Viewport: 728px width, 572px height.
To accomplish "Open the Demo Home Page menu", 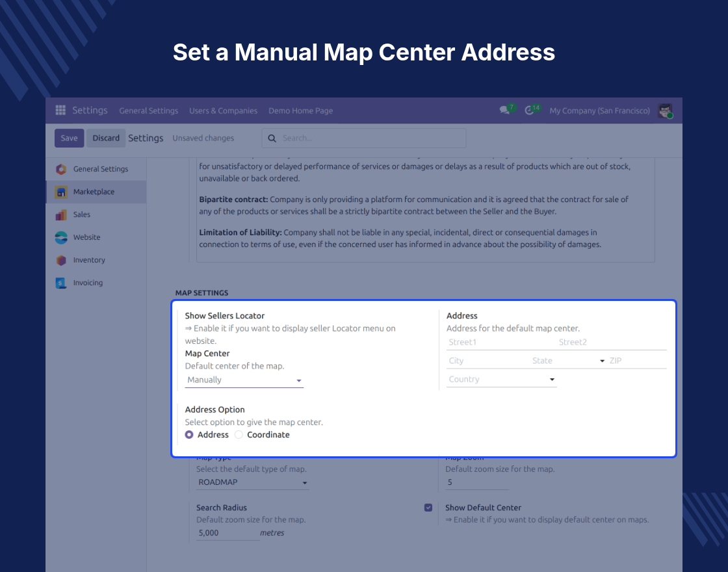I will click(x=300, y=110).
